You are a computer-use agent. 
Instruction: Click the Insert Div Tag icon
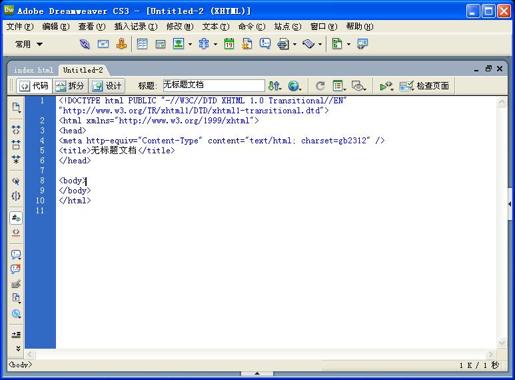click(160, 44)
